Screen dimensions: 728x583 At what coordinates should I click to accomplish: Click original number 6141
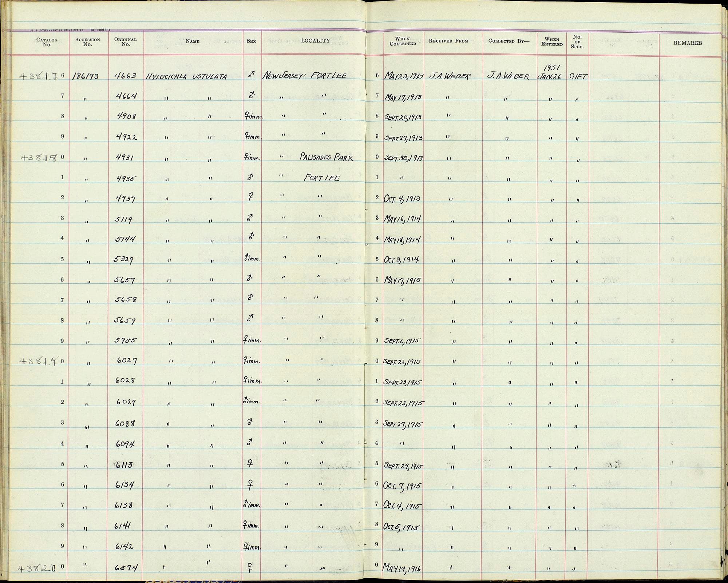(123, 526)
